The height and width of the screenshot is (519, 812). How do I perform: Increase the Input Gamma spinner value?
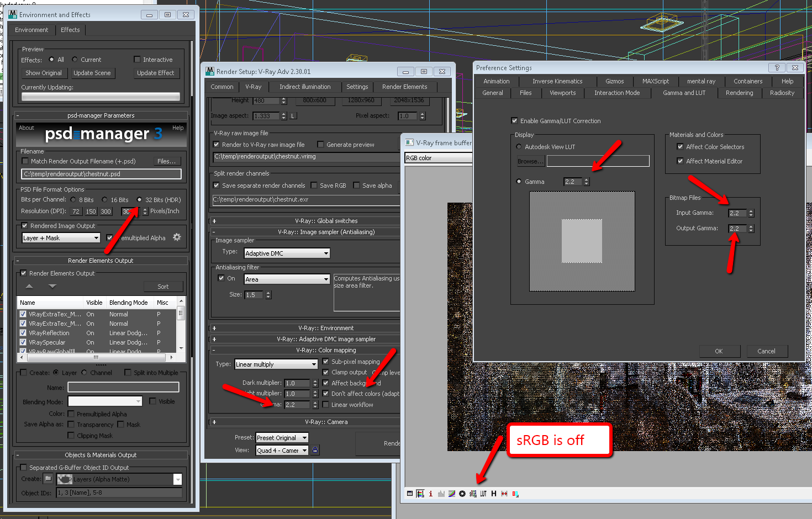click(751, 210)
